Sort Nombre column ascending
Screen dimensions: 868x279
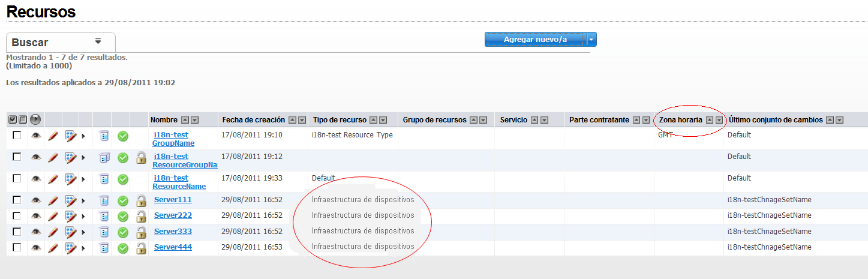pos(185,120)
